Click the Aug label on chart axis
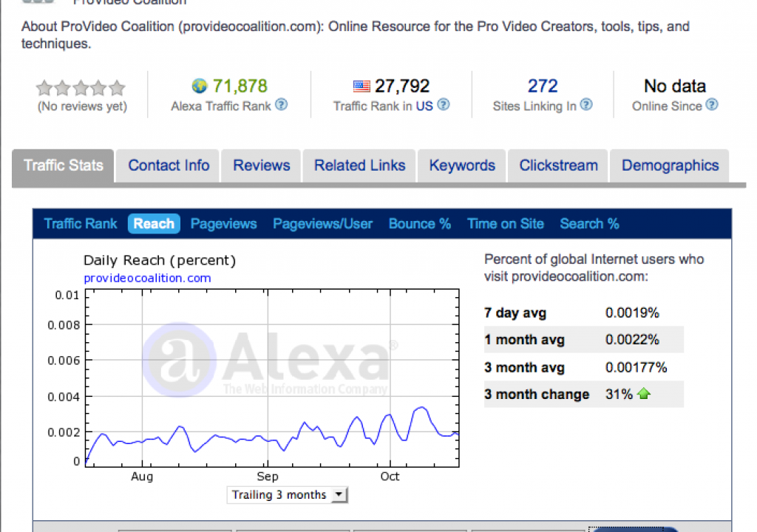The height and width of the screenshot is (532, 757). click(142, 477)
